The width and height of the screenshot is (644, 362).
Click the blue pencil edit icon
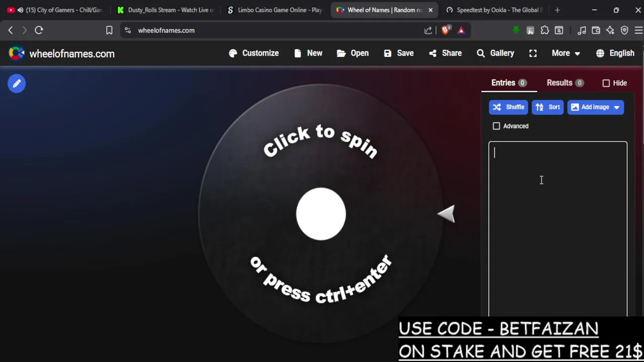17,83
